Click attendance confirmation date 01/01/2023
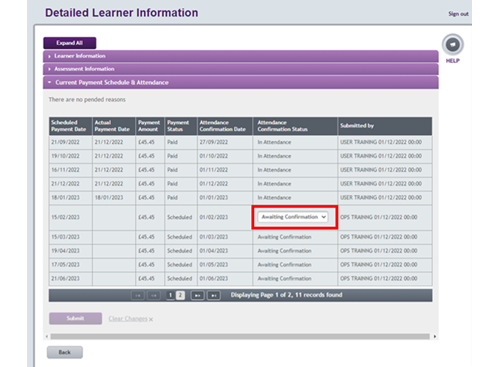Image resolution: width=500 pixels, height=367 pixels. [x=214, y=198]
